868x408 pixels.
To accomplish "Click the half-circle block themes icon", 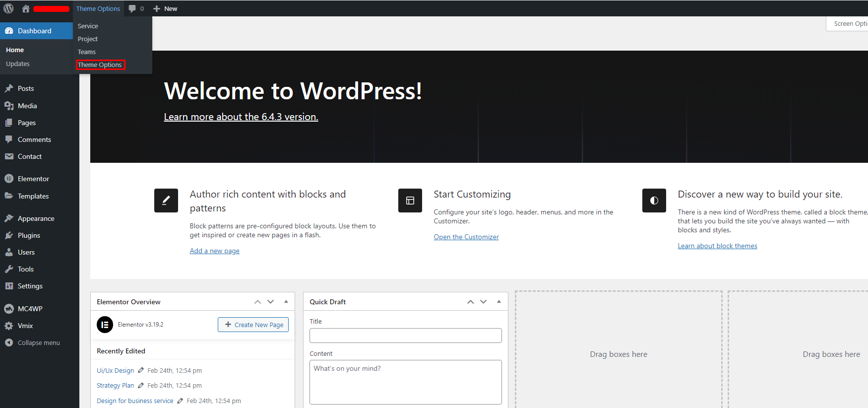I will tap(654, 201).
